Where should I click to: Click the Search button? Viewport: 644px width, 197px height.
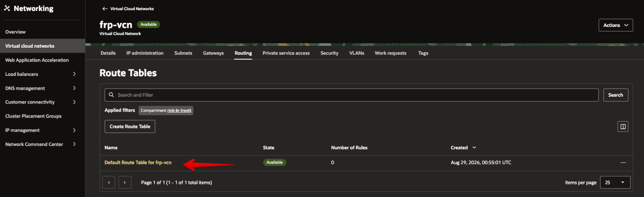click(x=615, y=95)
